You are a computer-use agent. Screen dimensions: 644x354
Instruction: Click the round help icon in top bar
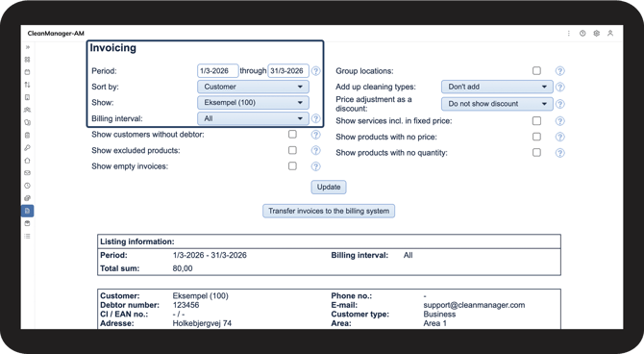pyautogui.click(x=582, y=34)
